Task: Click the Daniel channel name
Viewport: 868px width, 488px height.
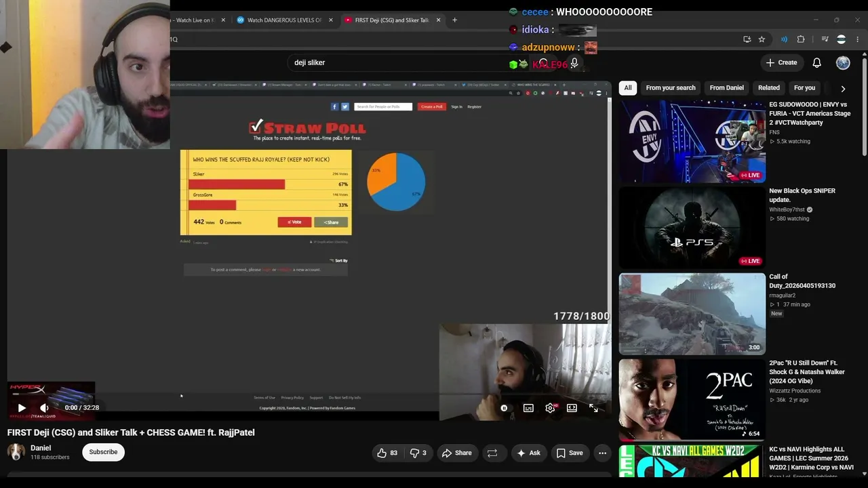Action: (41, 448)
